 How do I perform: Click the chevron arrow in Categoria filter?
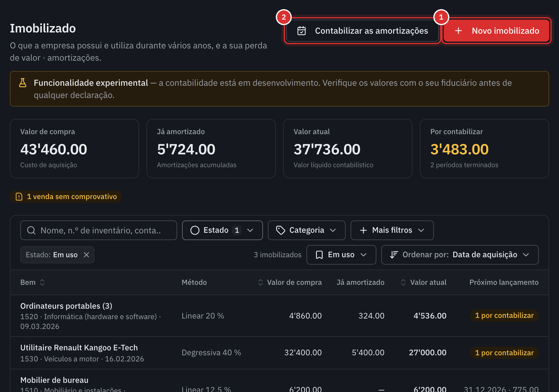click(x=333, y=230)
